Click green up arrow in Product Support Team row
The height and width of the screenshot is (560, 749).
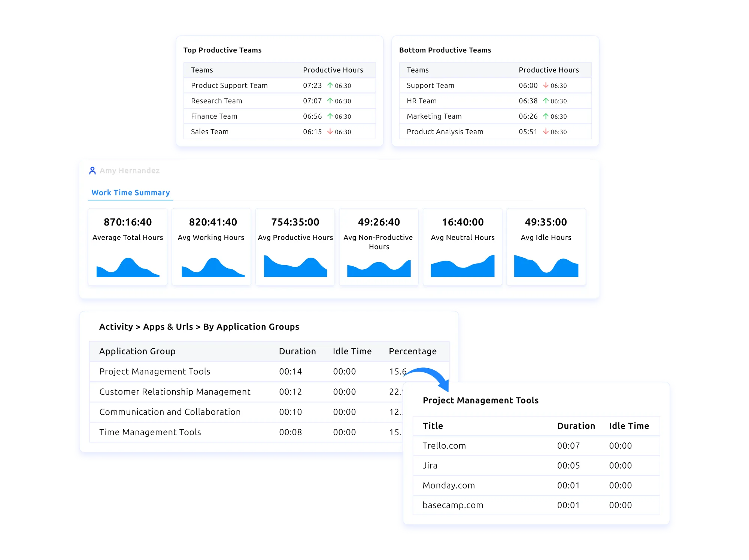tap(330, 85)
